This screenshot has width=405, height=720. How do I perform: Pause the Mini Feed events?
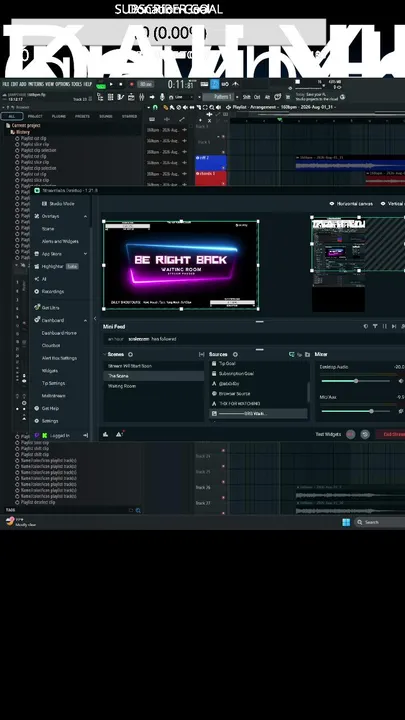click(384, 326)
